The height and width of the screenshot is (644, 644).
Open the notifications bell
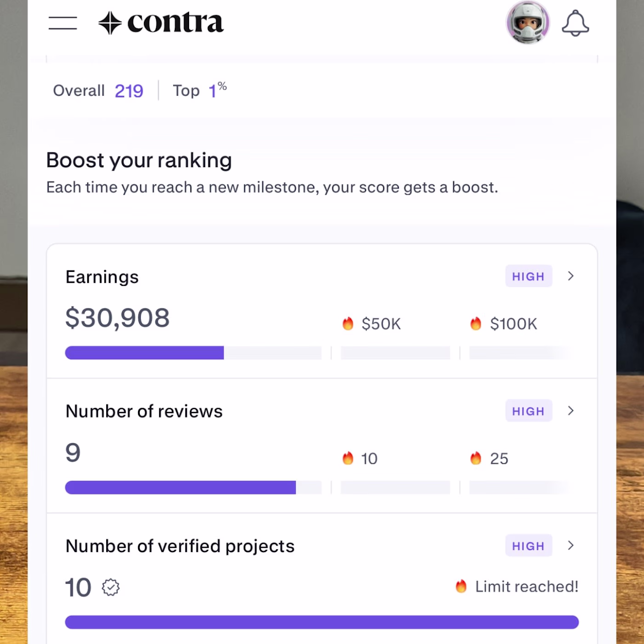click(575, 23)
